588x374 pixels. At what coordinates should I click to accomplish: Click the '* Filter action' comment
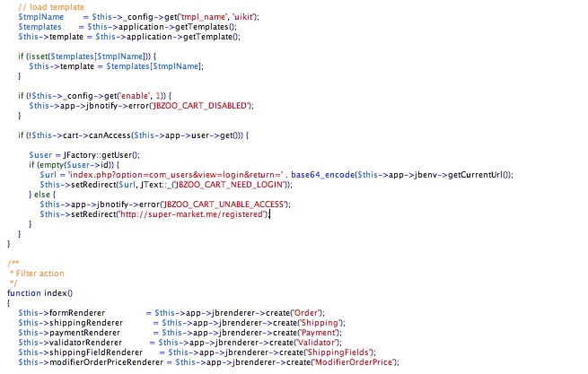point(37,274)
